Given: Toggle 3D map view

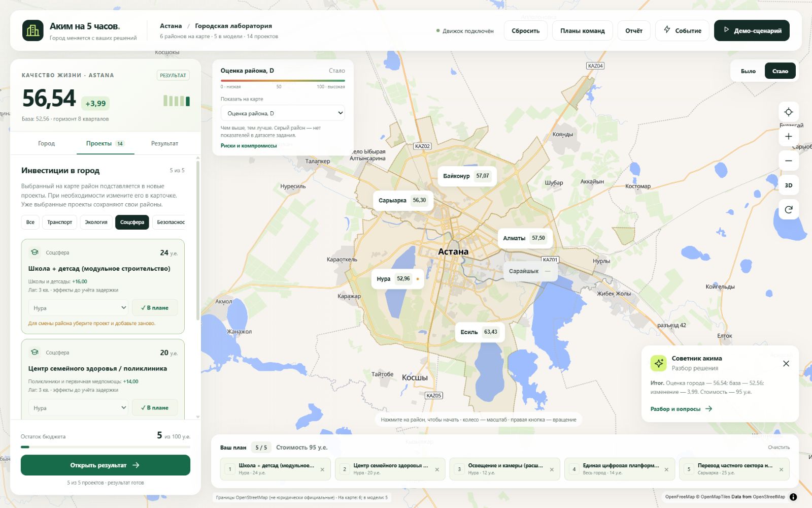Looking at the screenshot, I should point(789,185).
